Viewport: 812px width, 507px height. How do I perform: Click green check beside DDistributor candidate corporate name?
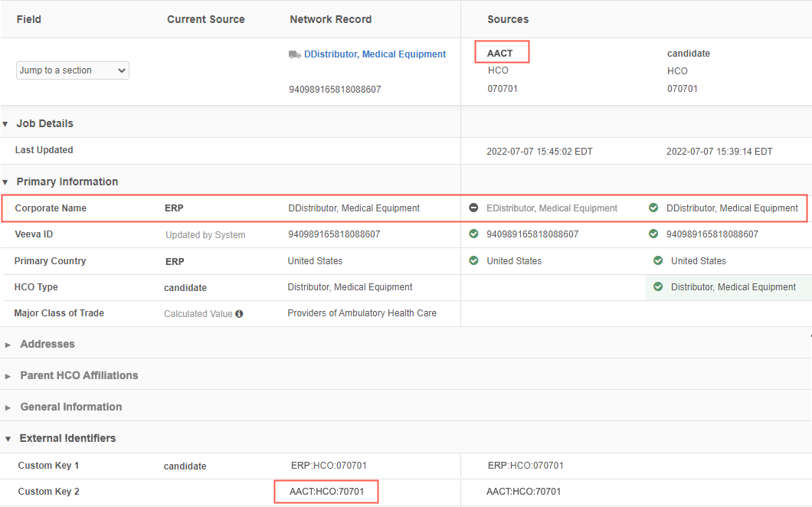pos(653,208)
